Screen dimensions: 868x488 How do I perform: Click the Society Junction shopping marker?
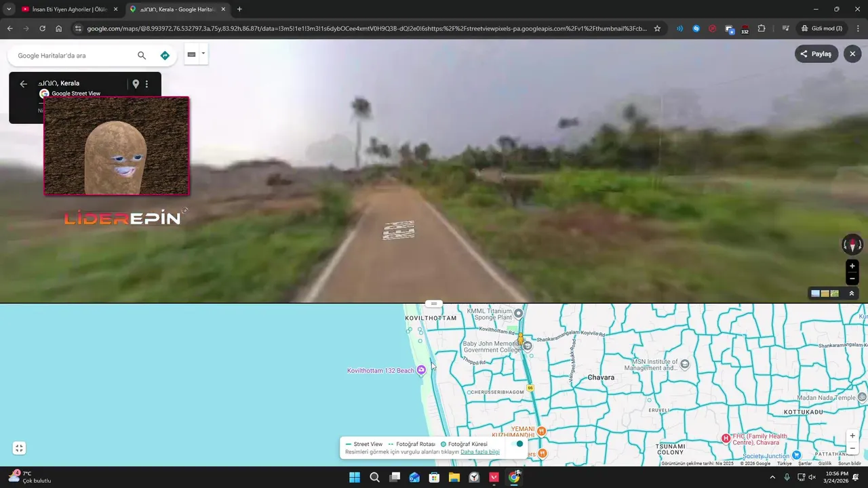tap(797, 455)
